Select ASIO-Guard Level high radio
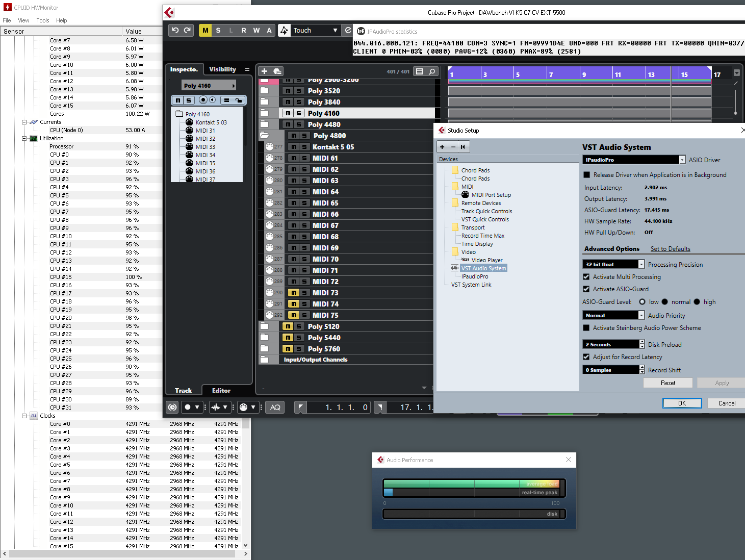The image size is (745, 560). [x=697, y=302]
